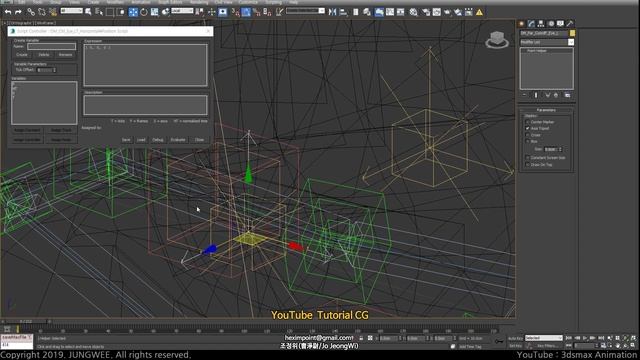Switch to the Motion command panel tab
Screen dimensions: 640x360
click(551, 24)
